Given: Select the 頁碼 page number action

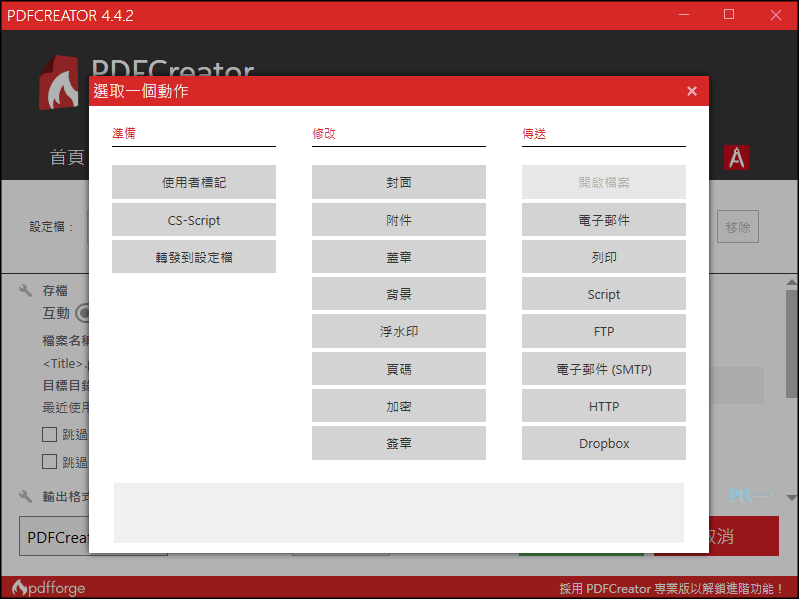Looking at the screenshot, I should tap(398, 369).
